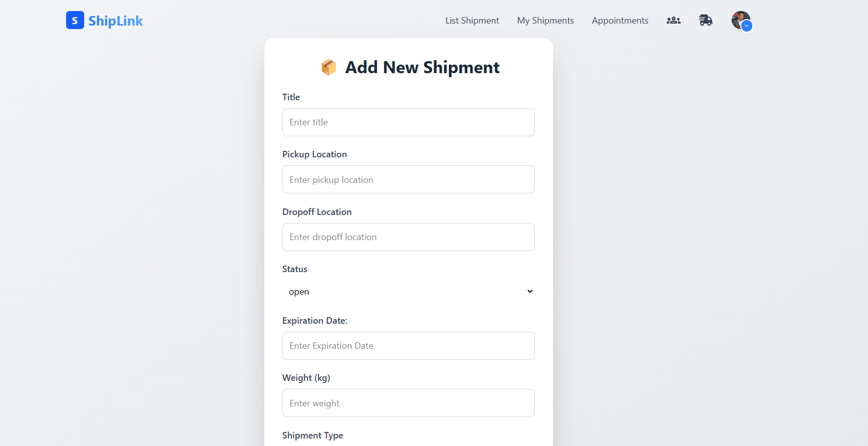Open the delivery truck icon
This screenshot has height=446, width=868.
(x=706, y=20)
